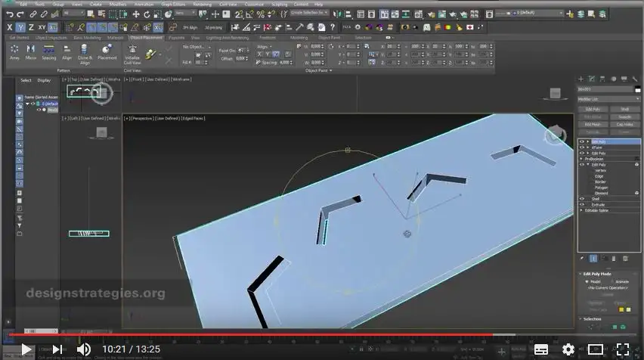Seek using the red video progress bar
The image size is (644, 360).
[x=251, y=335]
